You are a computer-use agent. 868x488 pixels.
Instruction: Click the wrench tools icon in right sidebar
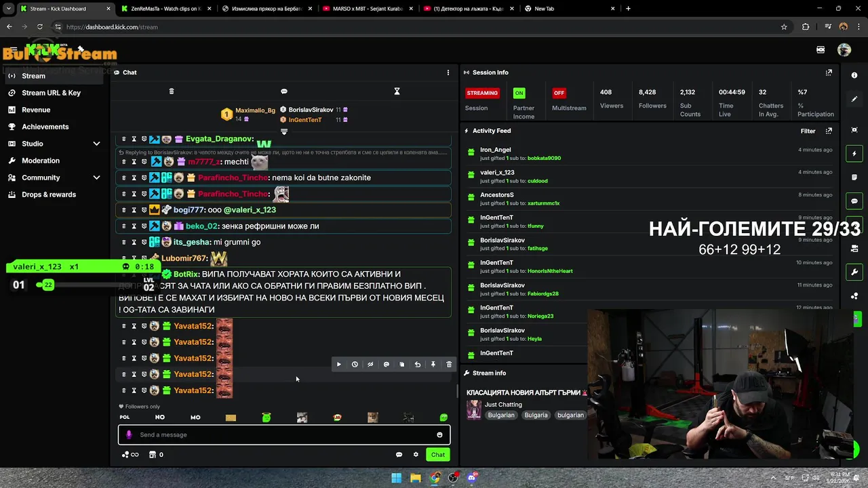854,272
